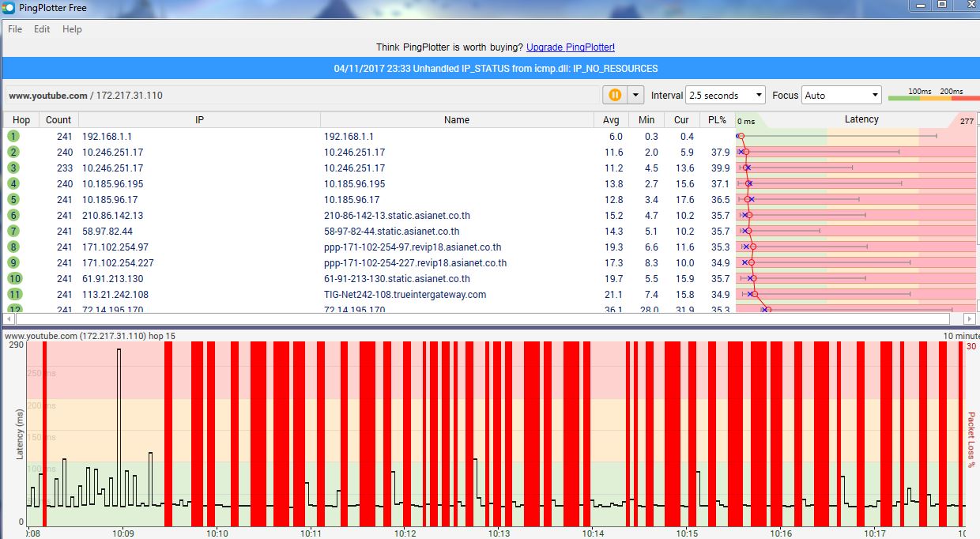This screenshot has width=980, height=539.
Task: Select hop 11 green circle icon
Action: [x=14, y=294]
